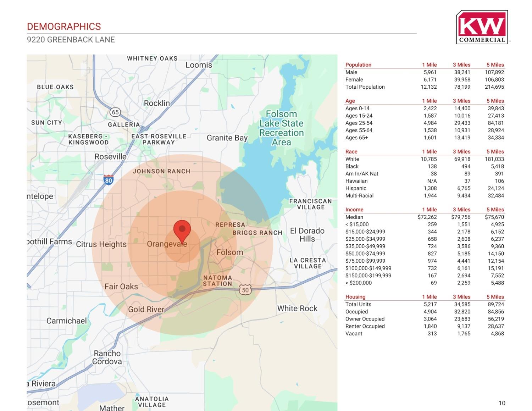The width and height of the screenshot is (532, 411).
Task: Click the US 50 highway shield
Action: click(x=245, y=290)
